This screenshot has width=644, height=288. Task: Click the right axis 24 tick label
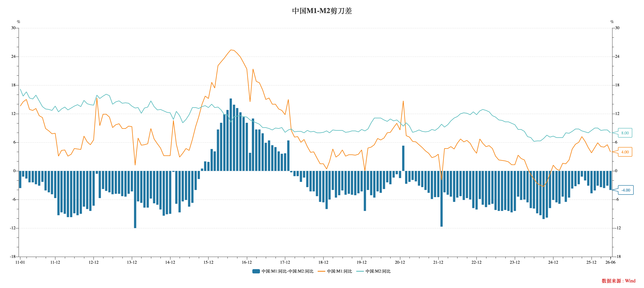coord(617,56)
